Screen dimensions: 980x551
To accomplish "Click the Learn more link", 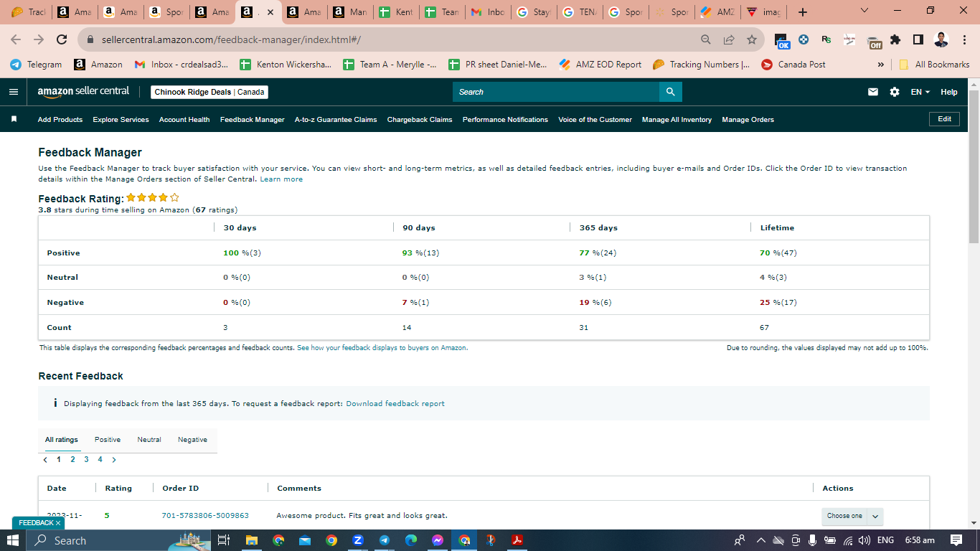I will coord(281,179).
